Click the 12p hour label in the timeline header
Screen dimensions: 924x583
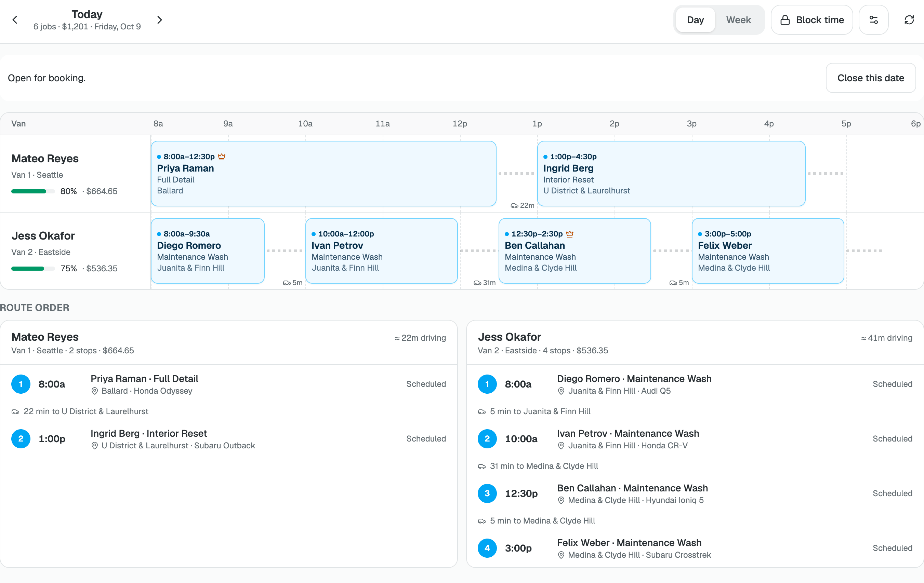tap(460, 123)
